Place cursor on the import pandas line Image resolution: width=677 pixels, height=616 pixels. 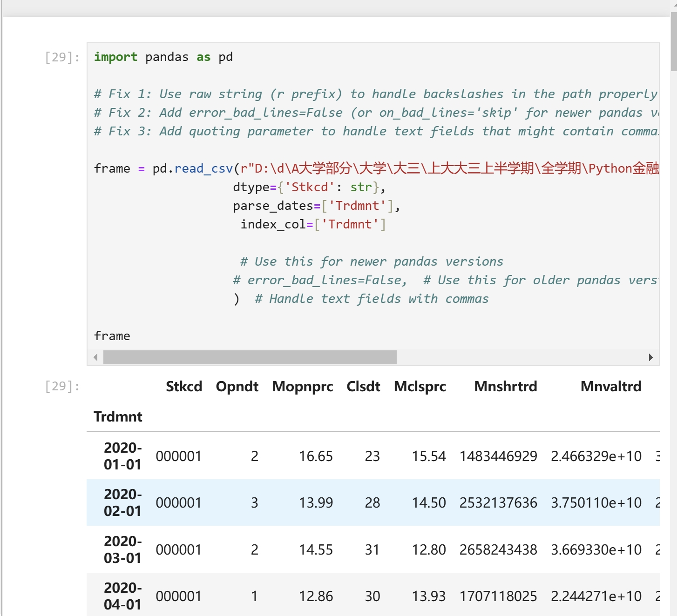point(163,57)
